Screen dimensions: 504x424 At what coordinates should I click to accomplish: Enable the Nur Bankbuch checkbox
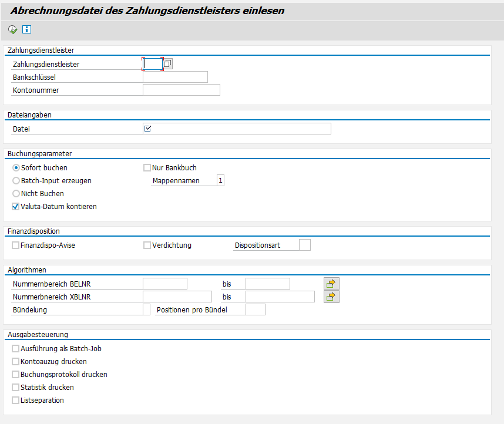coord(147,168)
